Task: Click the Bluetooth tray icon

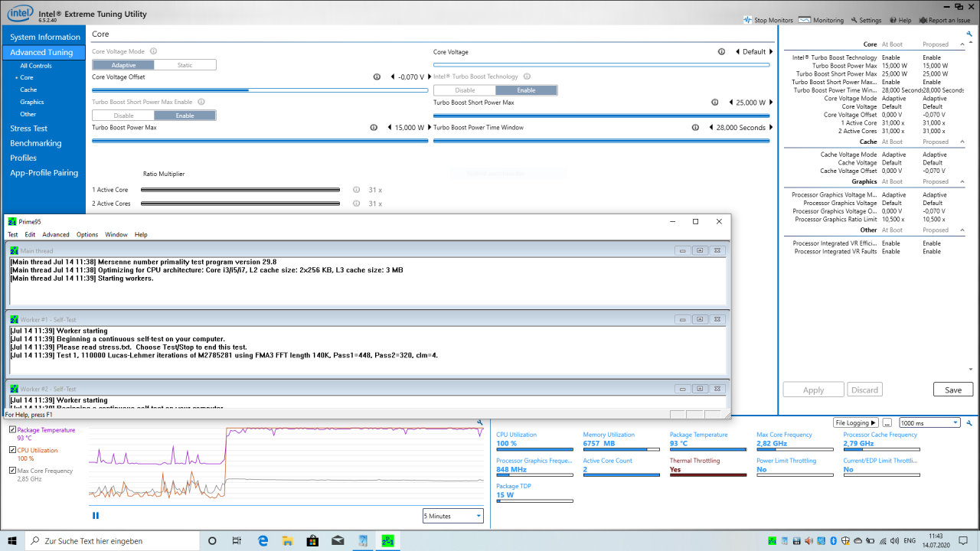Action: 834,540
